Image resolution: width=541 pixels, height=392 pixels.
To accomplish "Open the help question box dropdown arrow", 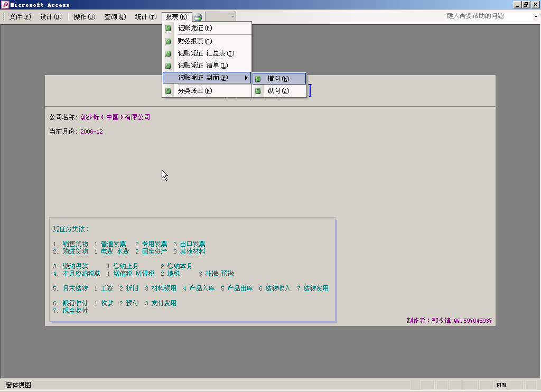I will 535,16.
